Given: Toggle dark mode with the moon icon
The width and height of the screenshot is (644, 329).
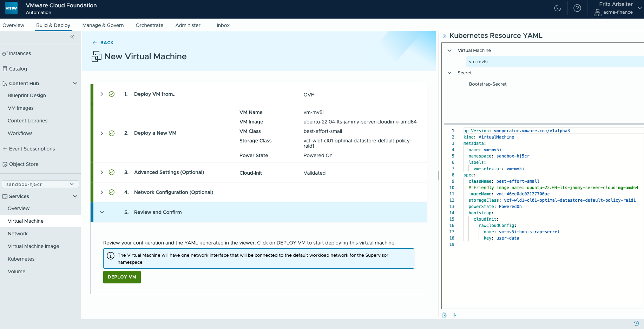Looking at the screenshot, I should tap(558, 8).
